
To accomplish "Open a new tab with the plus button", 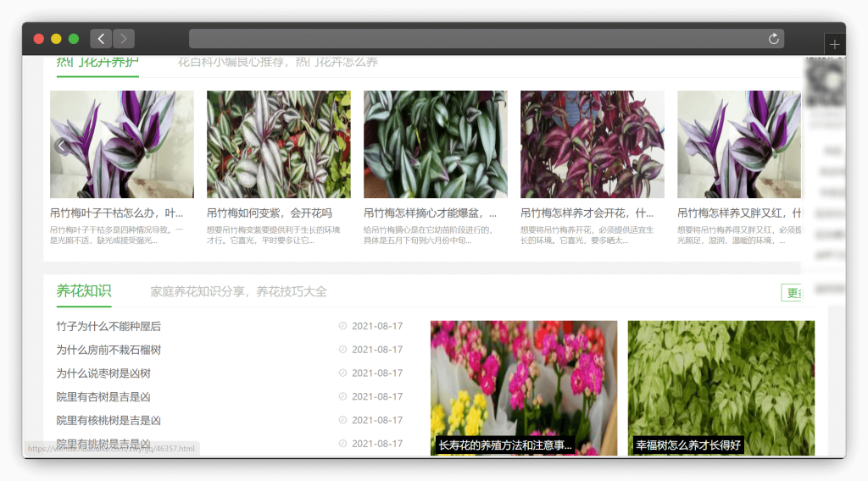I will [x=834, y=44].
